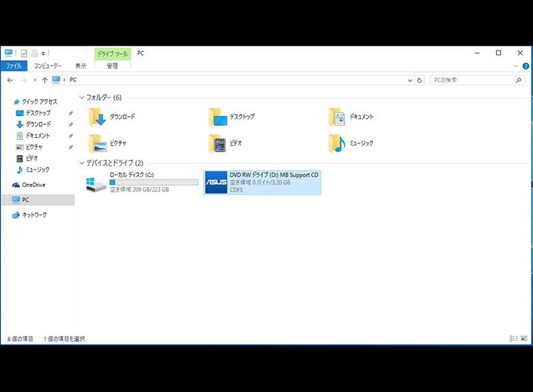Click 1 個の項目を選択 status text
Screen dimensions: 533x392
(64, 339)
